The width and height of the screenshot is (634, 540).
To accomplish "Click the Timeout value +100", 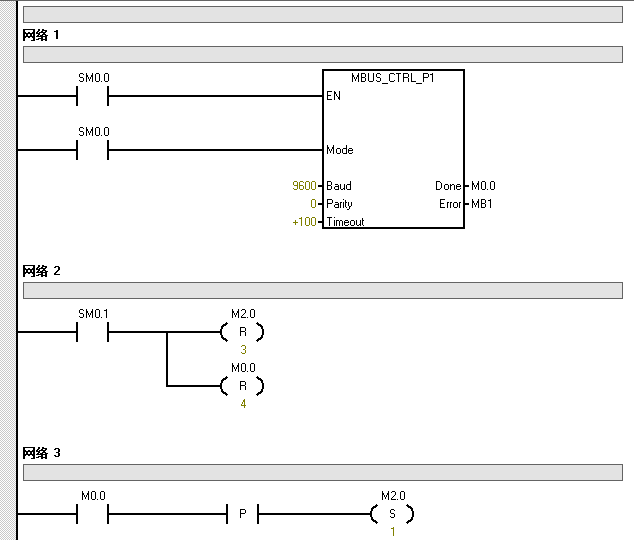I will pos(303,222).
